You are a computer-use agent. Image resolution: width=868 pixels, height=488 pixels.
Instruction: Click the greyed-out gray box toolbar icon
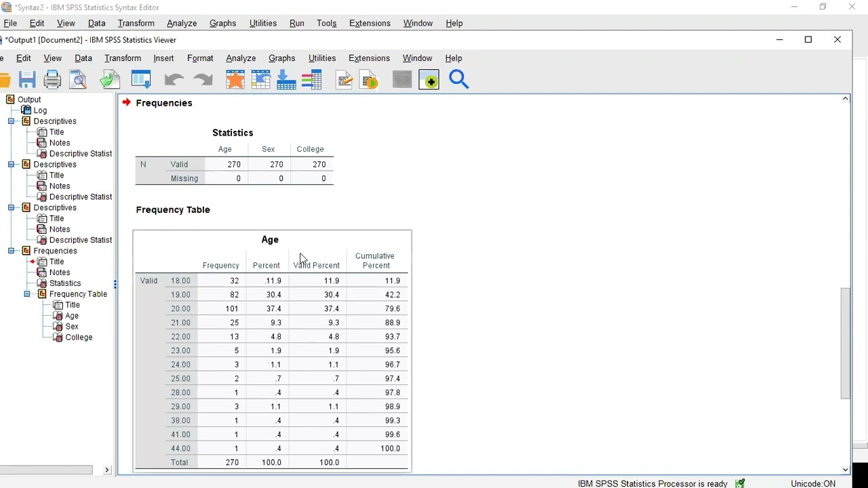402,80
